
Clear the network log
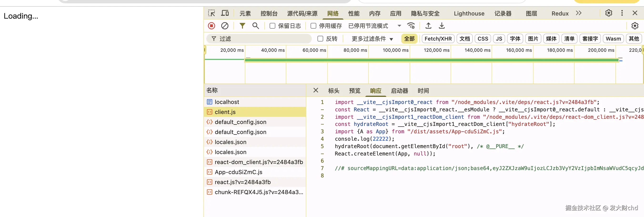tap(225, 26)
